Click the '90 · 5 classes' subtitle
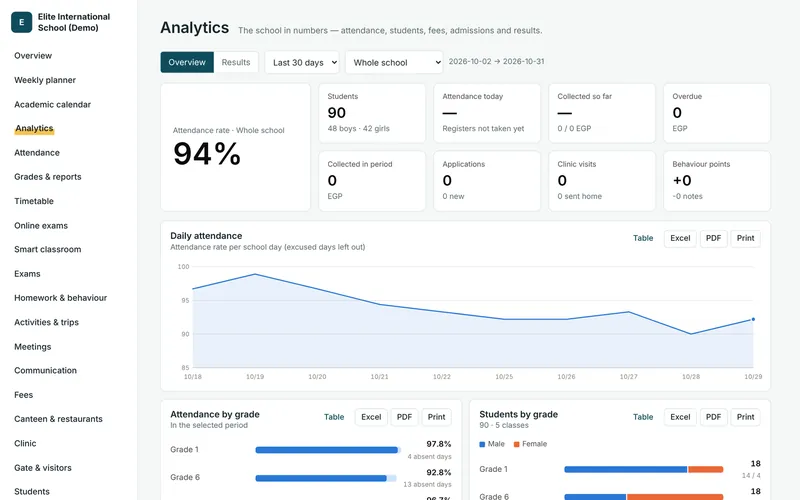 point(504,426)
